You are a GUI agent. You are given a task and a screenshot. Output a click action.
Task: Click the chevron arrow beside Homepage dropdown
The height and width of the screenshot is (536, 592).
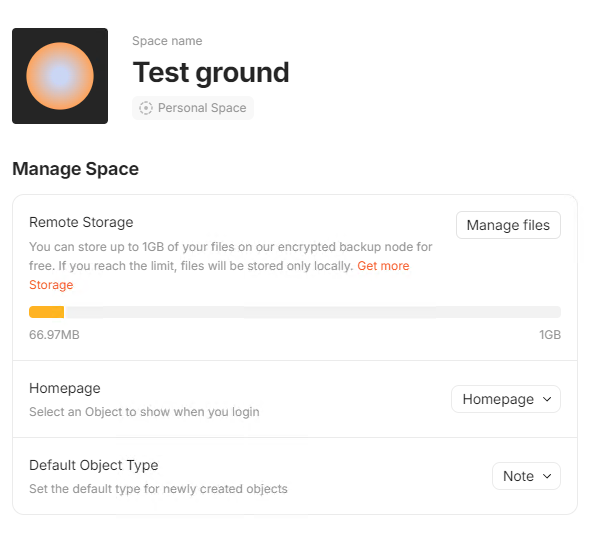[547, 399]
